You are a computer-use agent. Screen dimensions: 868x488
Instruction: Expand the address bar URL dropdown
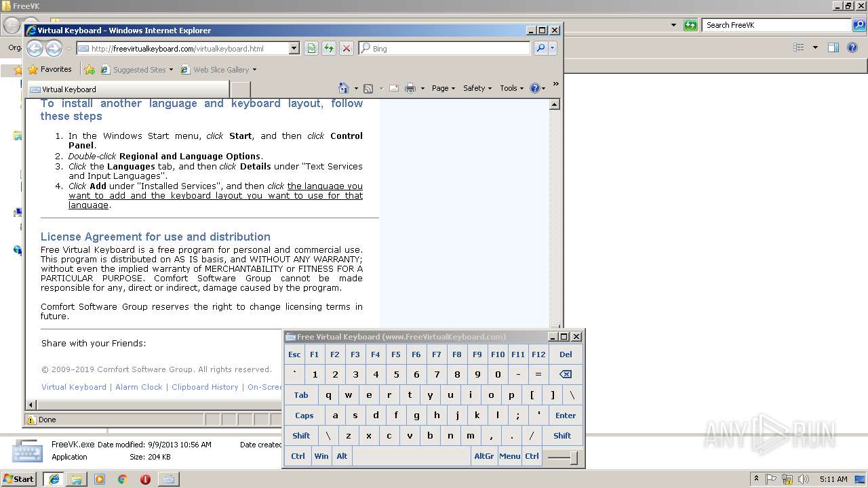(294, 48)
